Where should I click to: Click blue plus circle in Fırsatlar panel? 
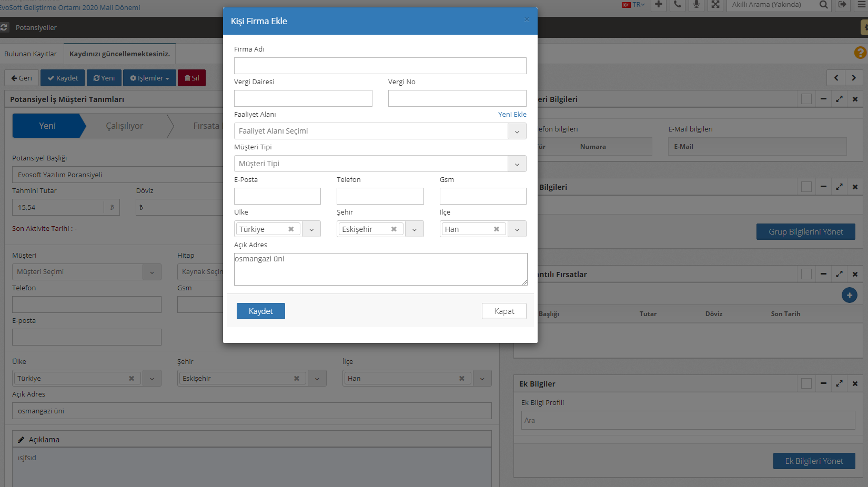click(849, 295)
